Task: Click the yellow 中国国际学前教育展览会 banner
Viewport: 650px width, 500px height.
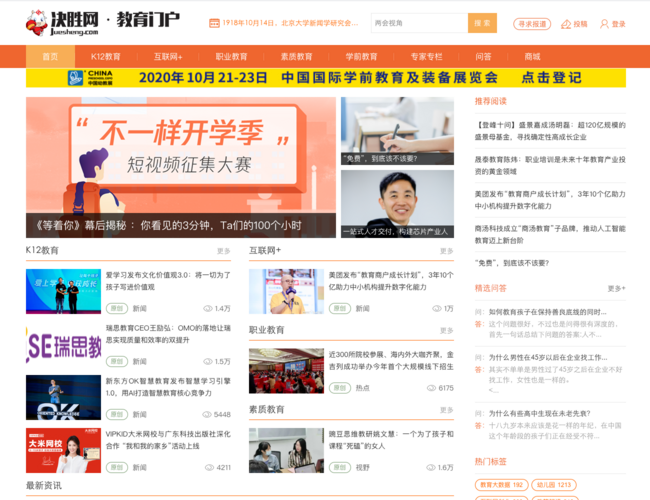Action: coord(326,78)
